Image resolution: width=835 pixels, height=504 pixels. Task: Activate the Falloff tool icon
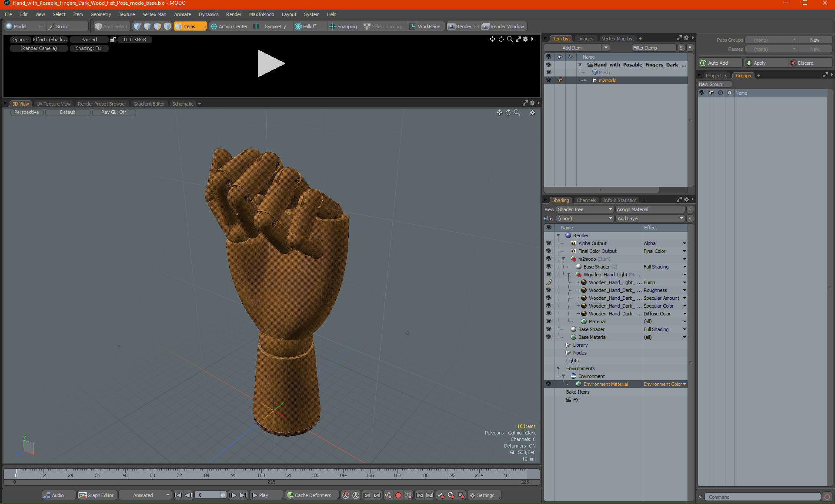point(298,27)
